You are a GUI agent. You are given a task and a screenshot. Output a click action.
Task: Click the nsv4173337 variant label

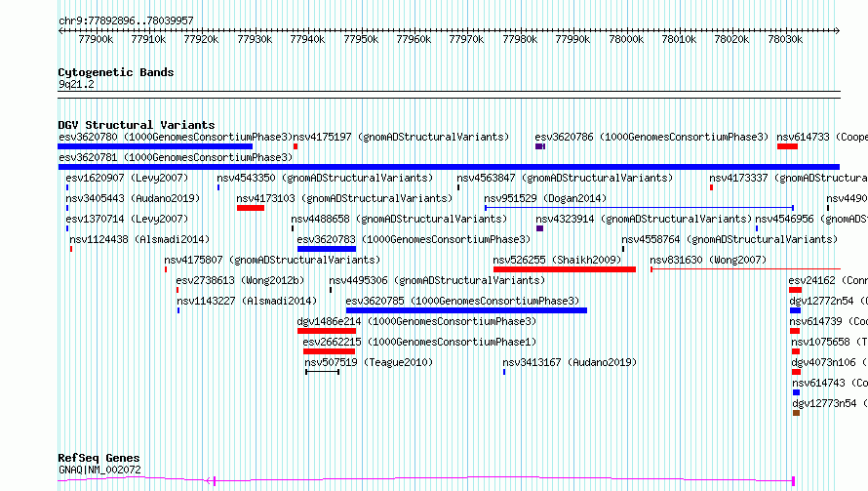coord(788,178)
